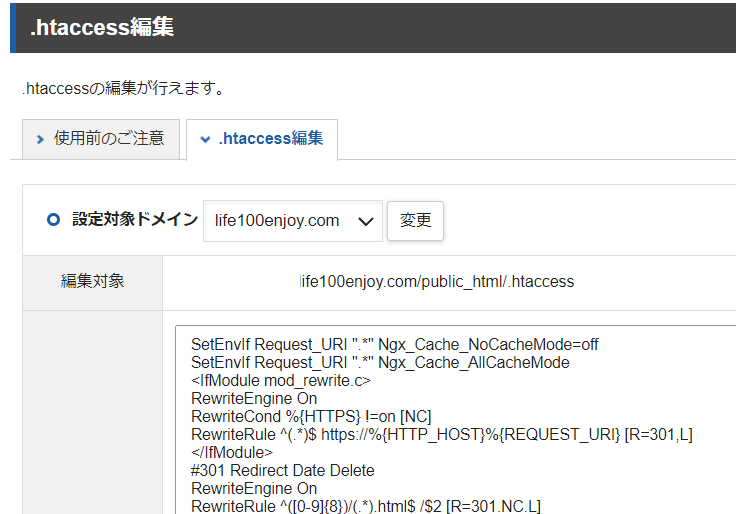
Task: Click the down arrow icon on .htaccess編集 tab
Action: [x=205, y=139]
